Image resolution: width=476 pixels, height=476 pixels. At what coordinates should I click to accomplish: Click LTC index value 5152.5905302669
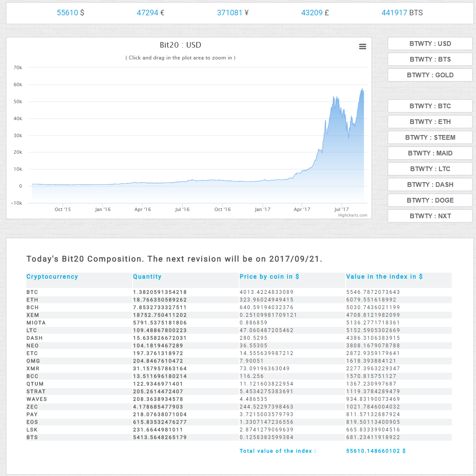(x=373, y=330)
